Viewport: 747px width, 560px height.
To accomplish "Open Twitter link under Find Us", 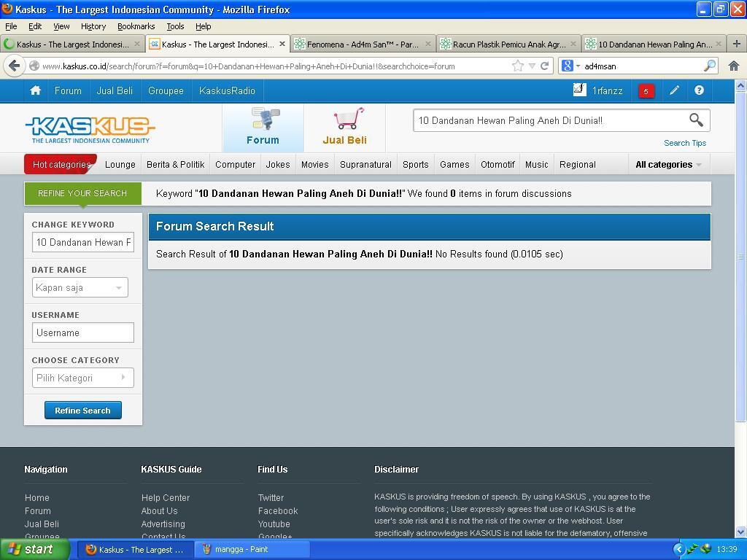I will 271,497.
